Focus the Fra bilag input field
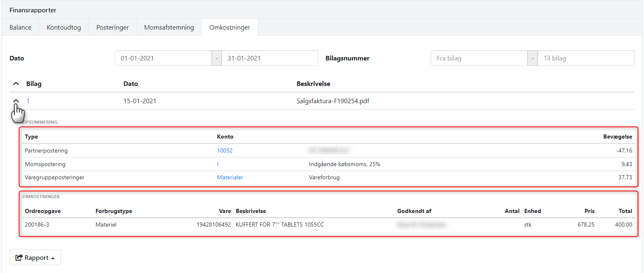Screen dimensions: 644x273 [479, 58]
